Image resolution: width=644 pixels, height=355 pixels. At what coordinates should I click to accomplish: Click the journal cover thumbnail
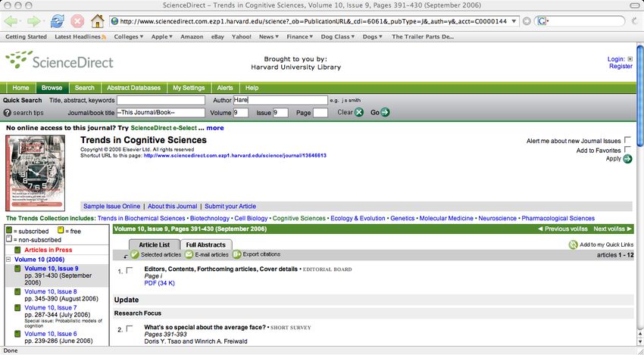coord(36,173)
